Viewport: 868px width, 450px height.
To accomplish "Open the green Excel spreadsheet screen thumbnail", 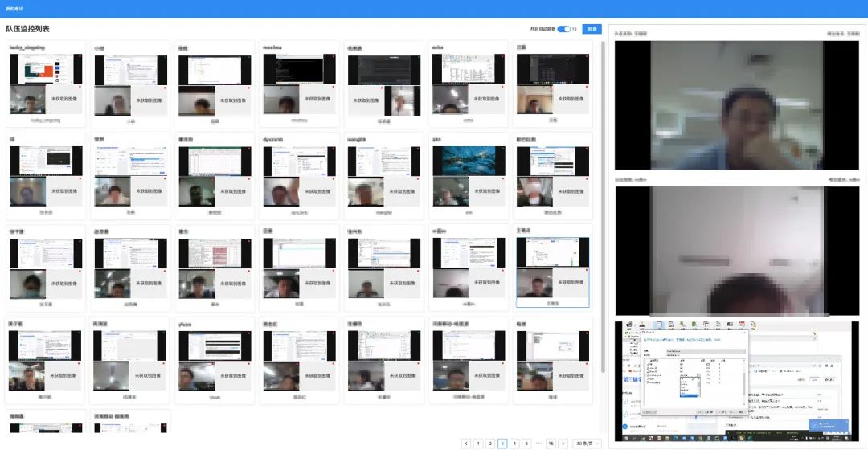I will 215,162.
